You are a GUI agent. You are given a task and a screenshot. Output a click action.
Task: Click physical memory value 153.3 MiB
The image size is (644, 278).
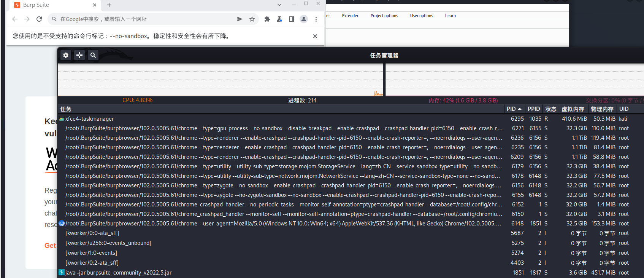[603, 224]
